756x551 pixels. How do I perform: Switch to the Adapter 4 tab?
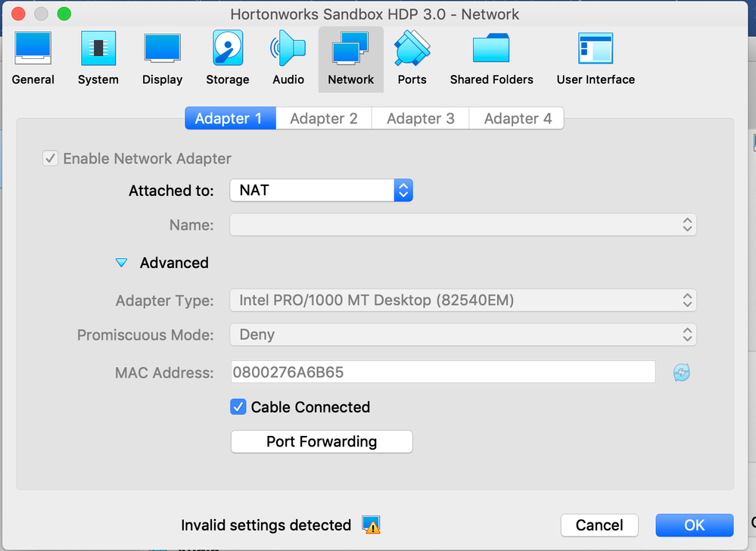coord(518,119)
